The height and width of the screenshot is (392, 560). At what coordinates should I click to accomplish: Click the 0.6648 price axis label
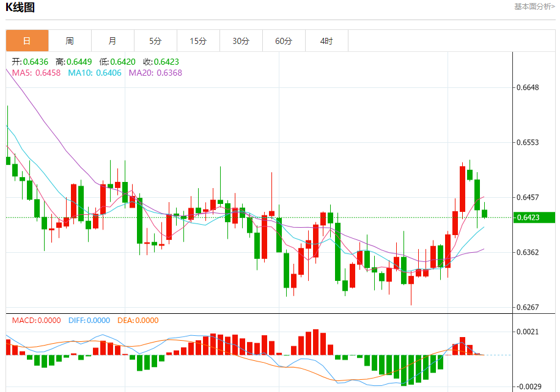[x=528, y=87]
